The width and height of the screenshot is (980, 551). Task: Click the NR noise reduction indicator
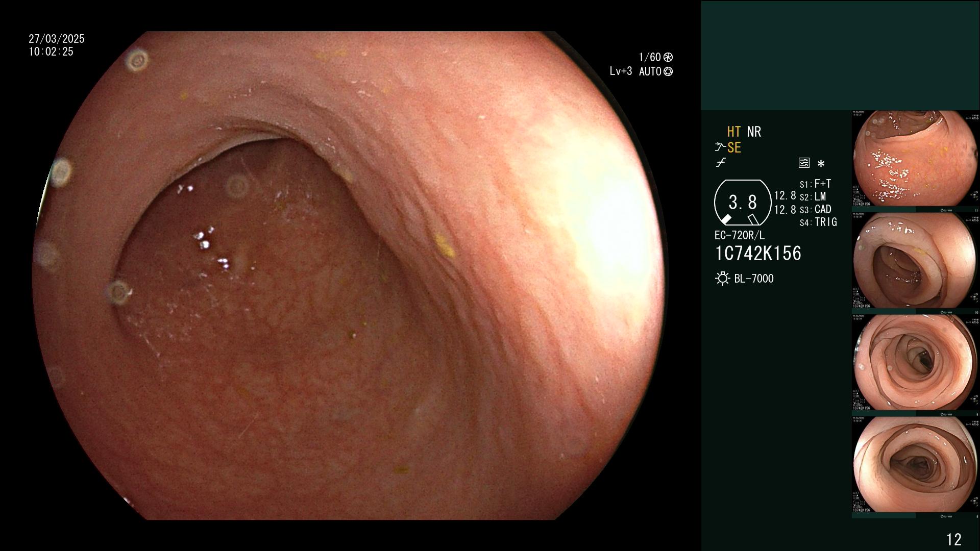754,132
